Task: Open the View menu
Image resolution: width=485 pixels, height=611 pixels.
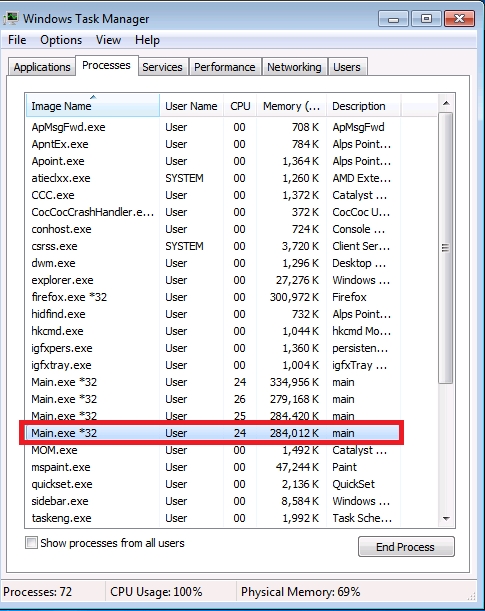Action: tap(108, 40)
